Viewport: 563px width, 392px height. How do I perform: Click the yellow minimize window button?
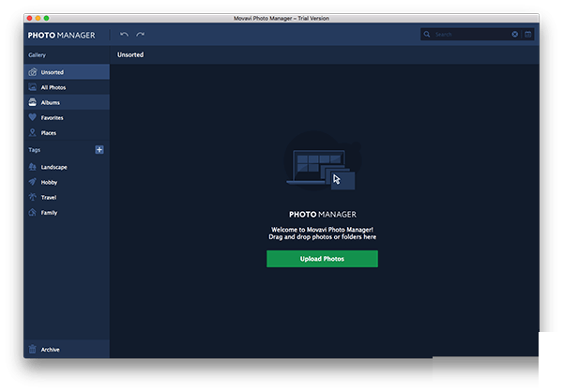point(38,18)
